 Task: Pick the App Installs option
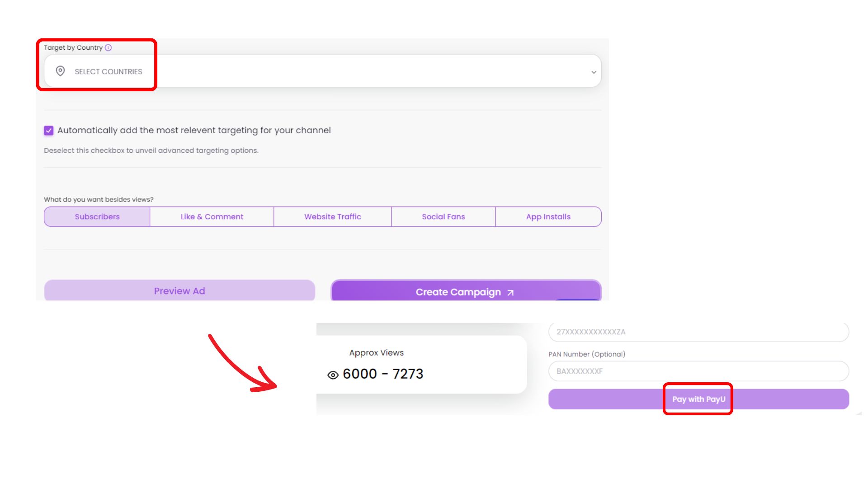click(x=548, y=217)
